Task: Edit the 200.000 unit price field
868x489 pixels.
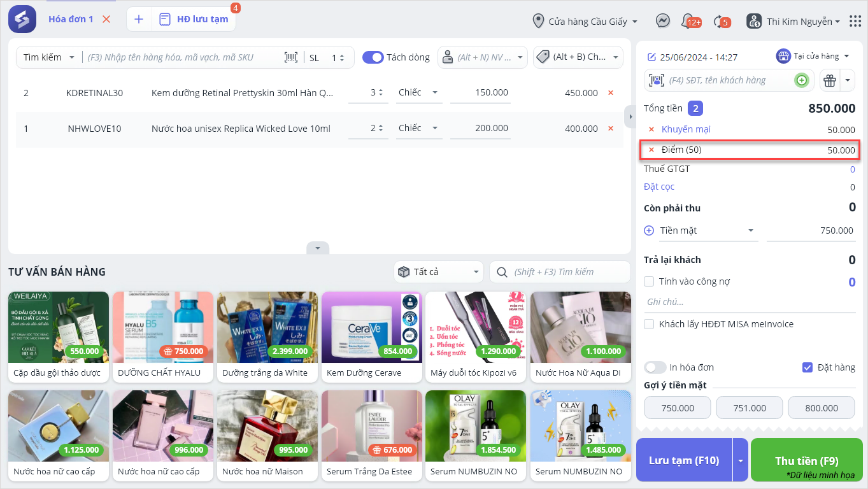Action: tap(480, 129)
